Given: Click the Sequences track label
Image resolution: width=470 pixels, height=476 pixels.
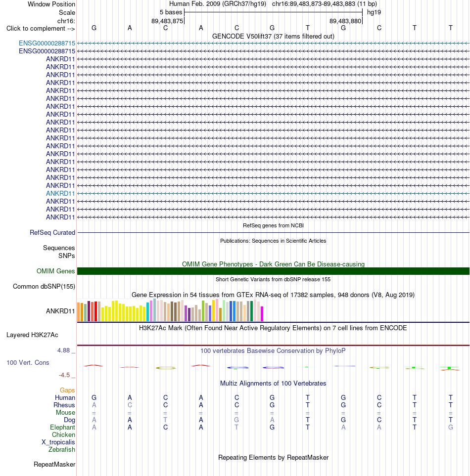Looking at the screenshot, I should point(59,248).
